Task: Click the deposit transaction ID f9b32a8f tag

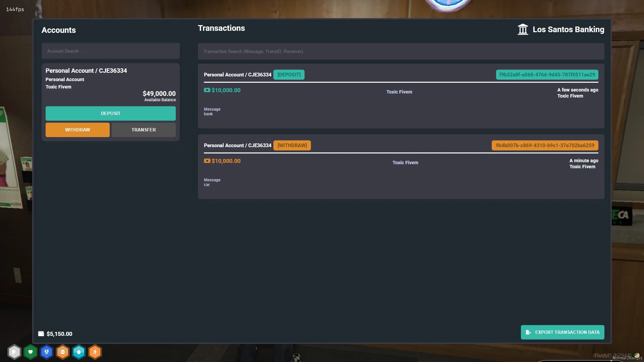Action: click(547, 75)
